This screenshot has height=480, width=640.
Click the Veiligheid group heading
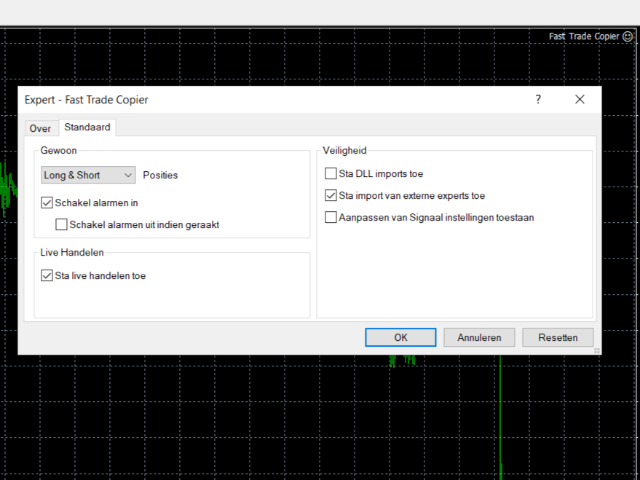pyautogui.click(x=344, y=151)
